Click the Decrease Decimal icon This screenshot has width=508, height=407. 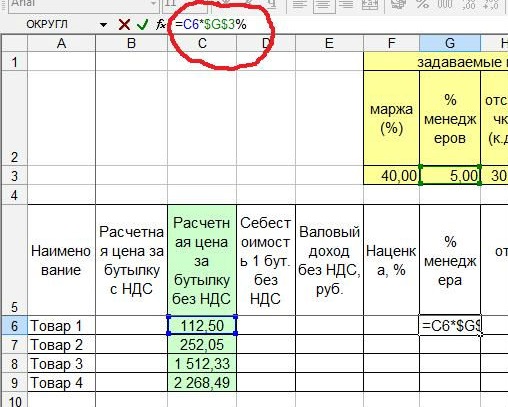pyautogui.click(x=491, y=5)
